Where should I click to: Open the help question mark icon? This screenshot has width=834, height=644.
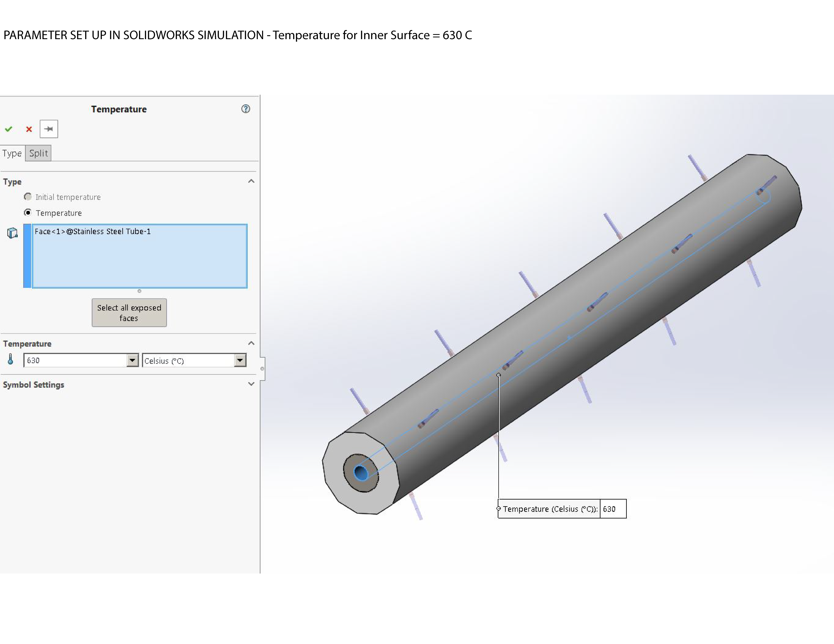click(x=246, y=109)
